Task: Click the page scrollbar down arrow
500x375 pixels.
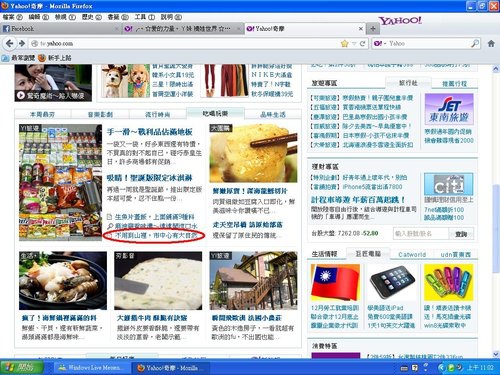Action: tap(496, 354)
